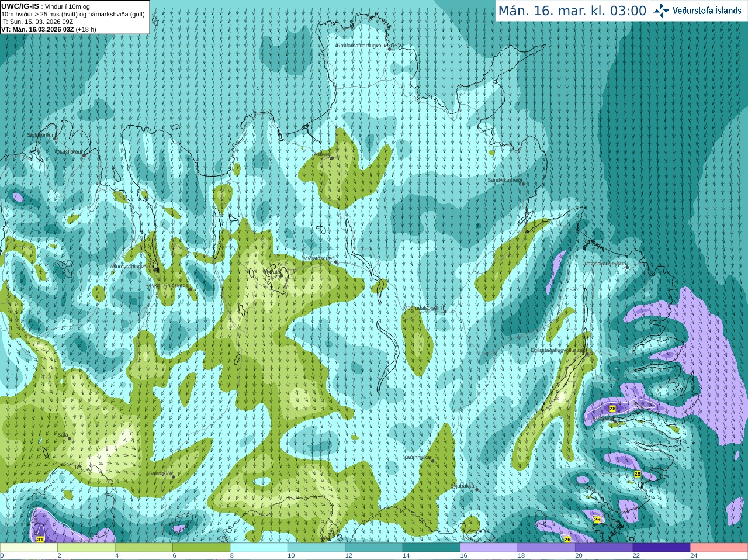Click the Egilsstaðaflugvöllur station label
This screenshot has width=748, height=560.
(x=558, y=350)
